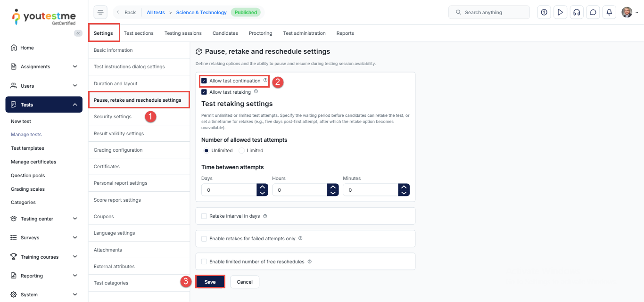Uncheck Allow test continuation checkbox
The image size is (644, 302).
[204, 81]
